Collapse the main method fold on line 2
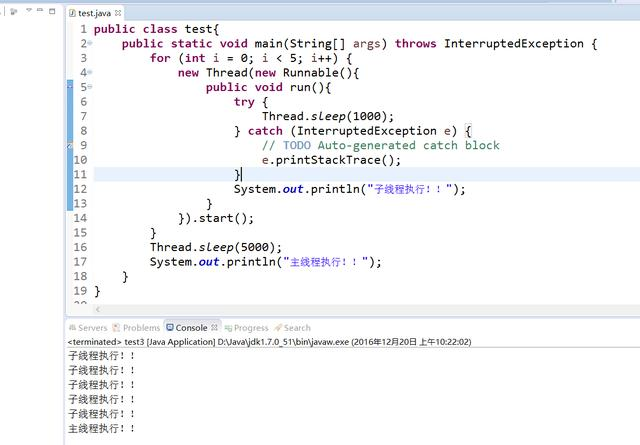 tap(90, 43)
